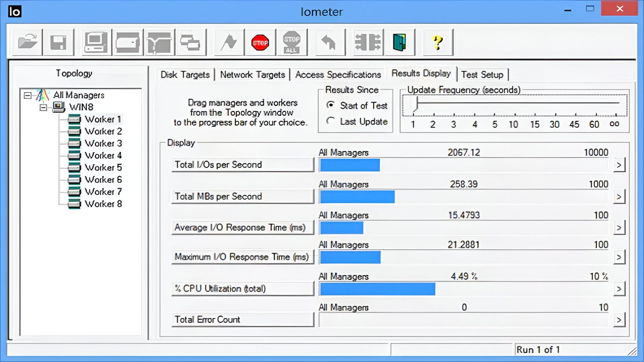Click the Save configuration disk icon

[59, 42]
